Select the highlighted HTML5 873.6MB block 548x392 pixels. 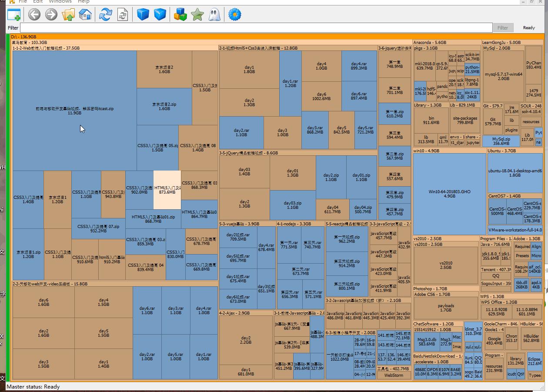(x=167, y=190)
